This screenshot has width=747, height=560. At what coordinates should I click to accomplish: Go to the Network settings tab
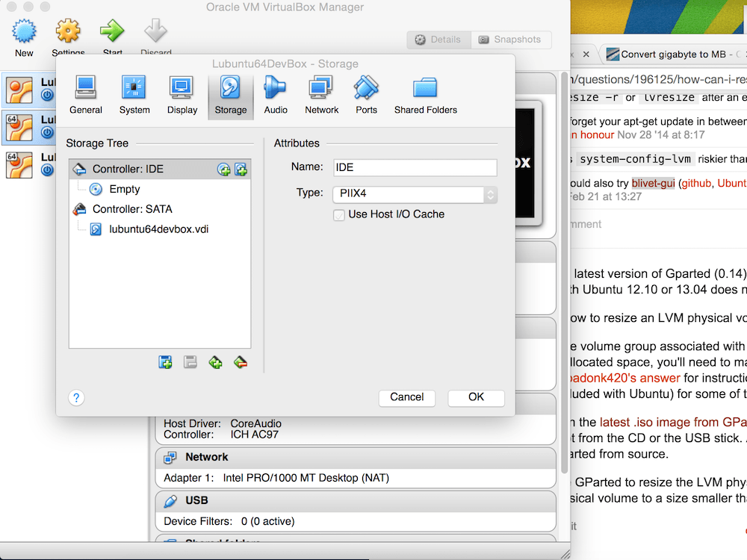point(321,96)
